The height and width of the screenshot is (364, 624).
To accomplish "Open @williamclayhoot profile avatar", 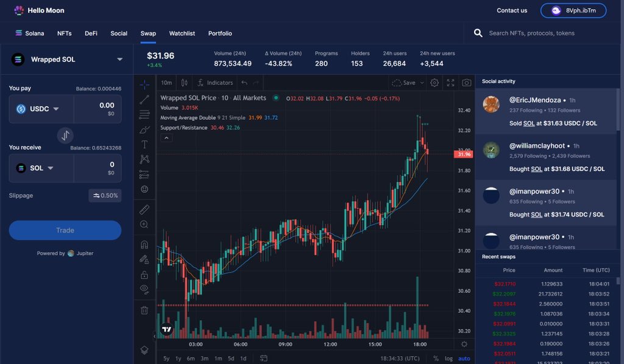I will (x=491, y=150).
